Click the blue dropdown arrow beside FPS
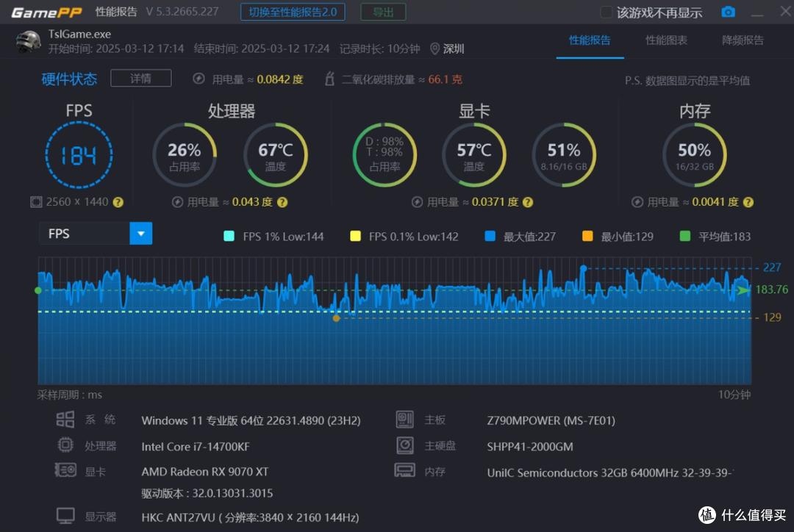The image size is (794, 532). (x=140, y=234)
